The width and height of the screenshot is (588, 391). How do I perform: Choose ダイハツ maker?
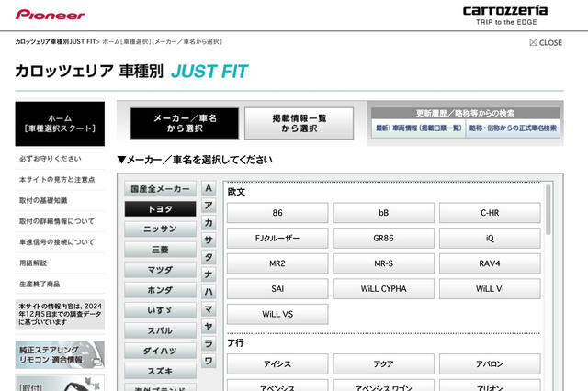[160, 351]
